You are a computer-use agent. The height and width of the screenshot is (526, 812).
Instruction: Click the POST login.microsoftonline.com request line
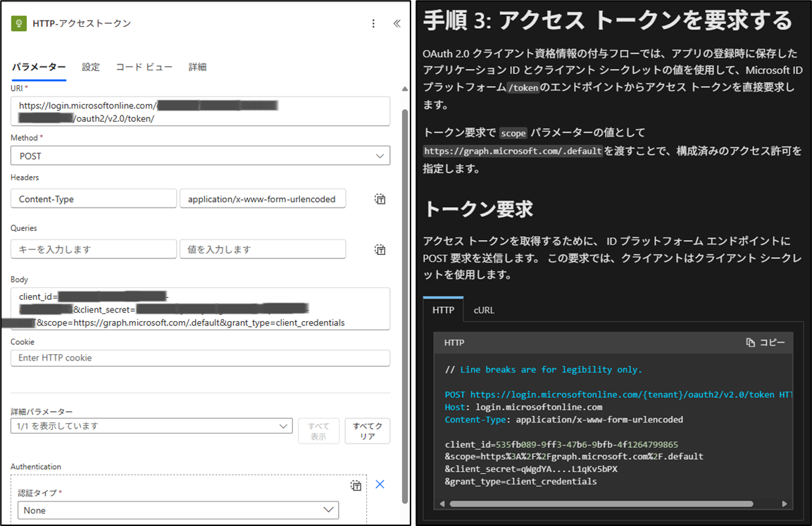(618, 394)
